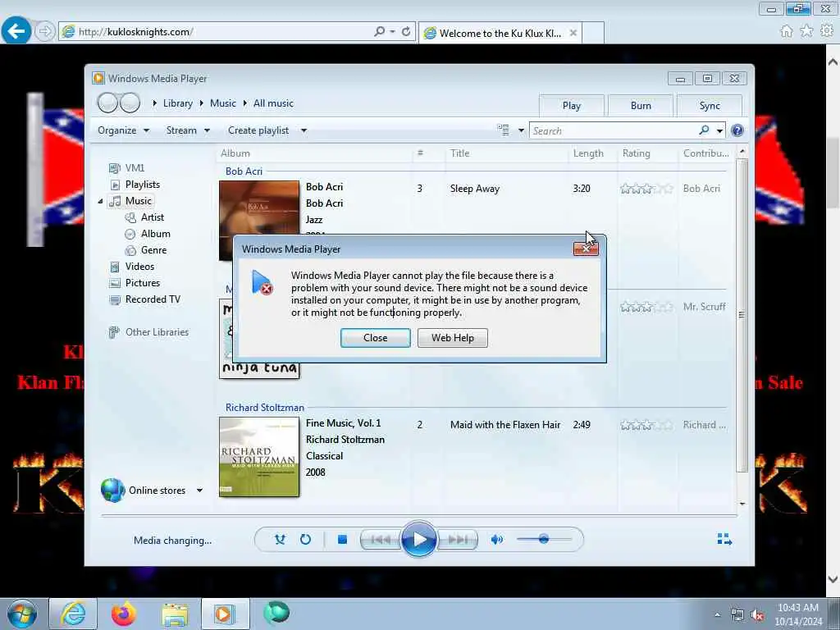
Task: Select Album under Music
Action: [148, 234]
